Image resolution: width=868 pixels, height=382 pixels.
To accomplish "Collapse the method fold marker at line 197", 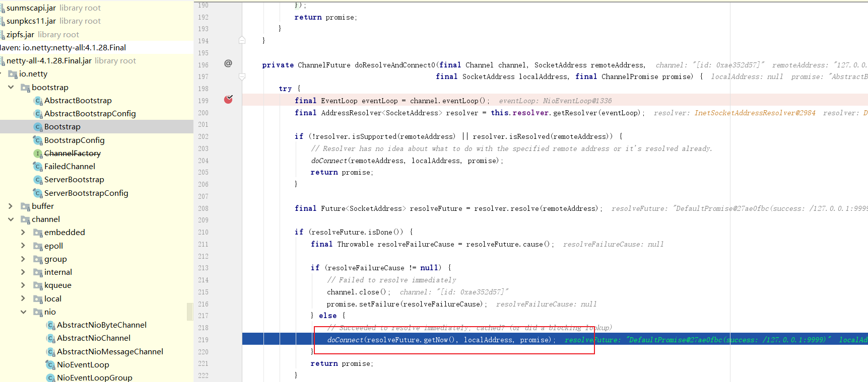I will 242,77.
